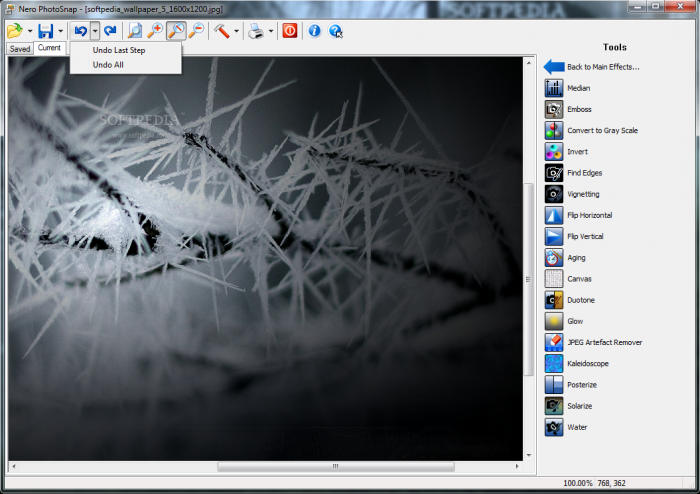
Task: Switch to the Current tab
Action: click(x=49, y=48)
